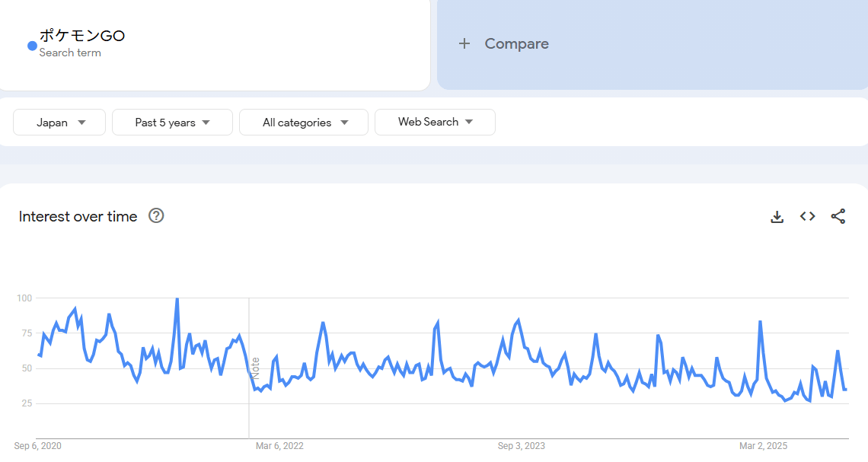The height and width of the screenshot is (462, 868).
Task: Click the Compare label text
Action: coord(516,44)
